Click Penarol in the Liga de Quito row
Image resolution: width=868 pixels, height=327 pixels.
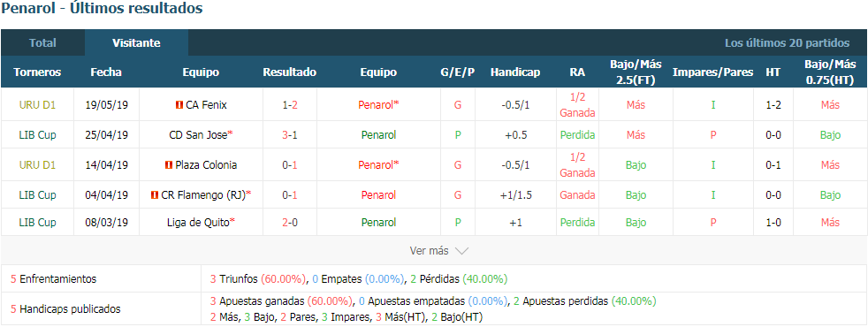pos(378,223)
